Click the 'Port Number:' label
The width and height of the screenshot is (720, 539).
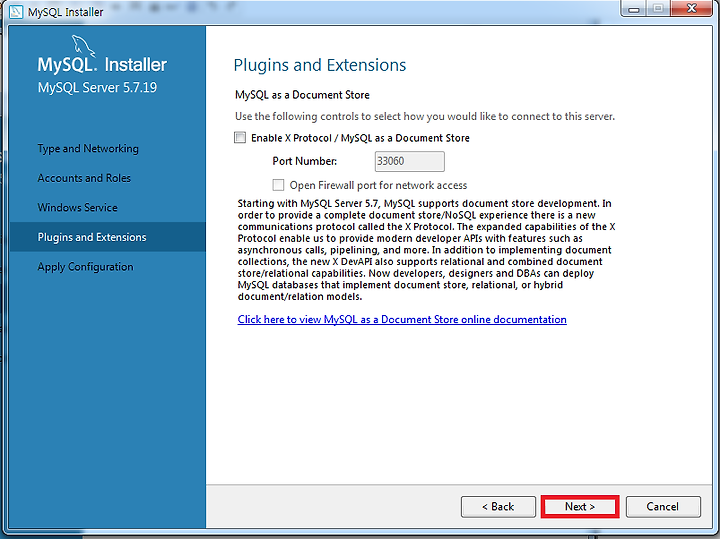coord(304,161)
